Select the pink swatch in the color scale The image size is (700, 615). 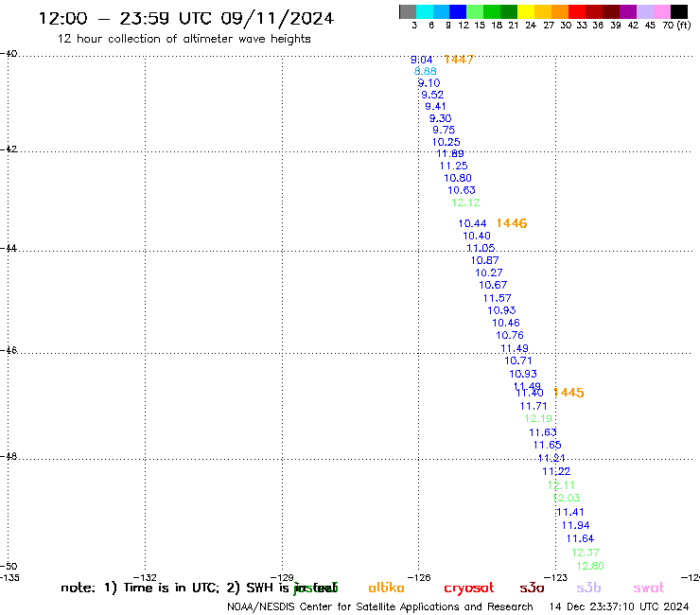[662, 11]
